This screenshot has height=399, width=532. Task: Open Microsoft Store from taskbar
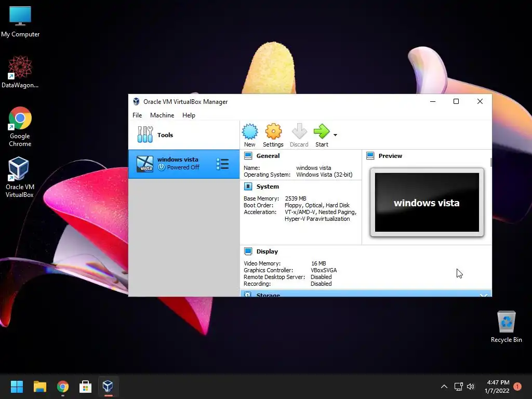tap(86, 387)
